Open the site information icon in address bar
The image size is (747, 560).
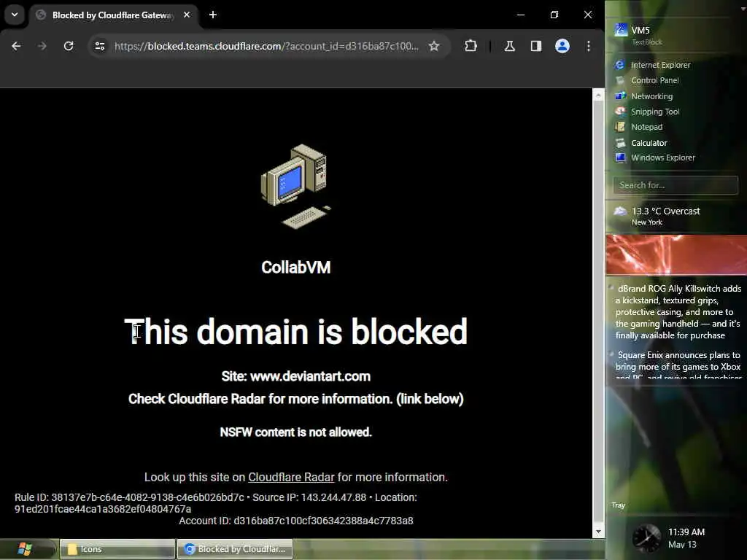(x=100, y=46)
